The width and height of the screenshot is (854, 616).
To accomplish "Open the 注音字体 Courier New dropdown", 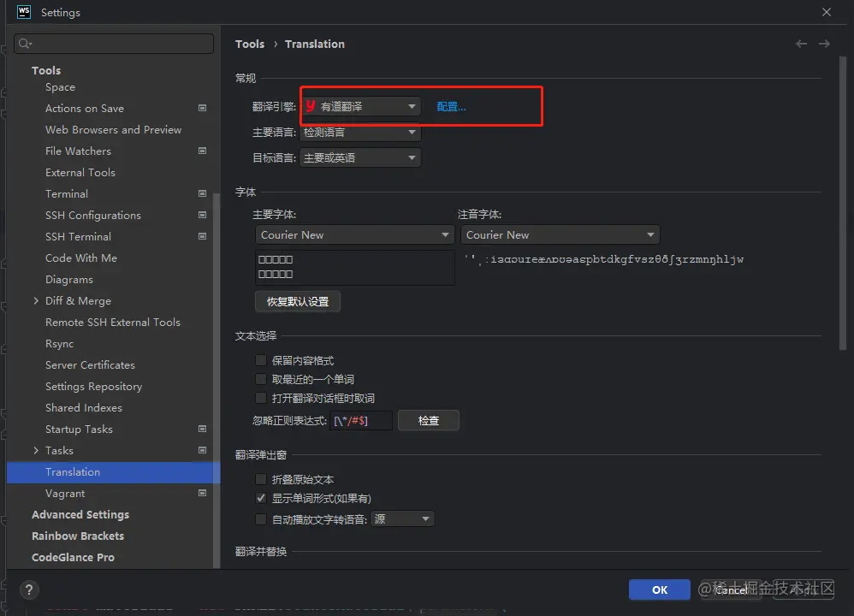I will [560, 234].
